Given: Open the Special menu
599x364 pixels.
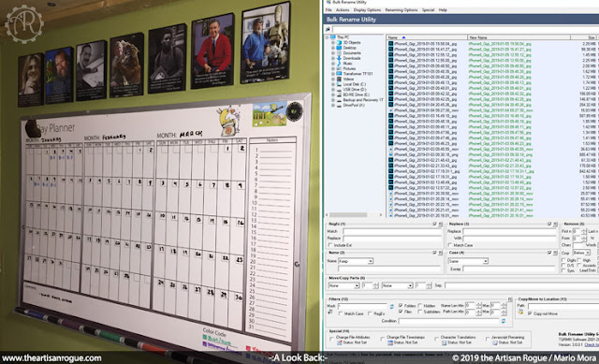Looking at the screenshot, I should 428,10.
